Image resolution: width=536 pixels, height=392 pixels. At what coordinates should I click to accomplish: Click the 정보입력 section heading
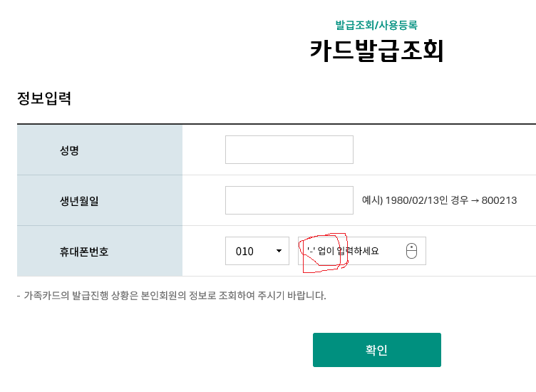(x=44, y=98)
